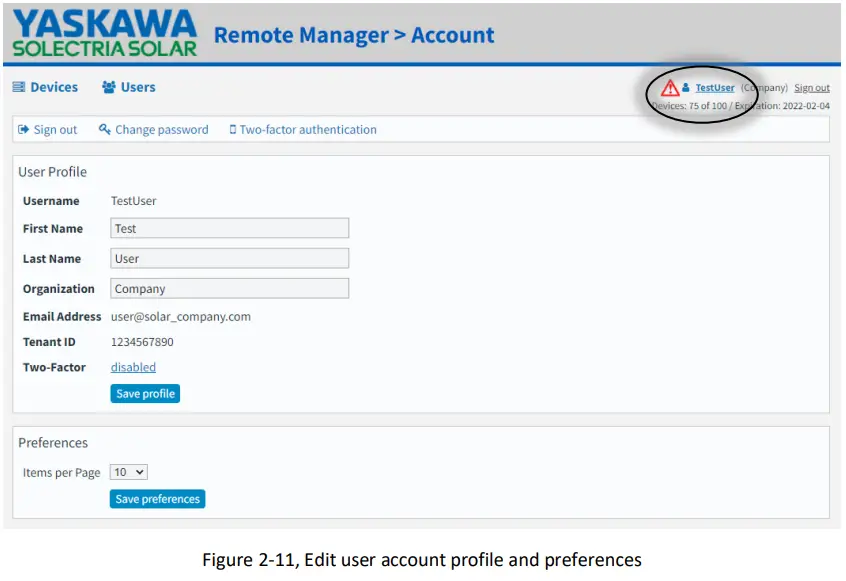Click the Remote Manager > Account heading
This screenshot has height=581, width=846.
pos(354,35)
